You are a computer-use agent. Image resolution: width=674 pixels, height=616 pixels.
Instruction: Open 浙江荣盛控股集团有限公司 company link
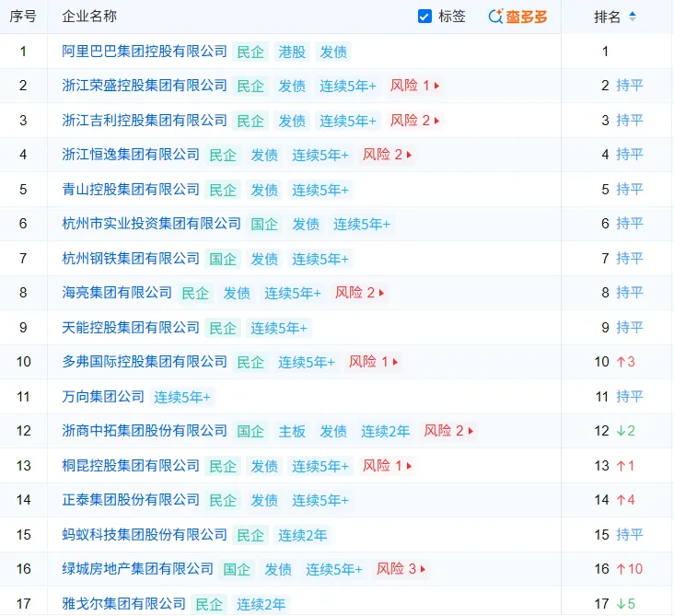[145, 86]
